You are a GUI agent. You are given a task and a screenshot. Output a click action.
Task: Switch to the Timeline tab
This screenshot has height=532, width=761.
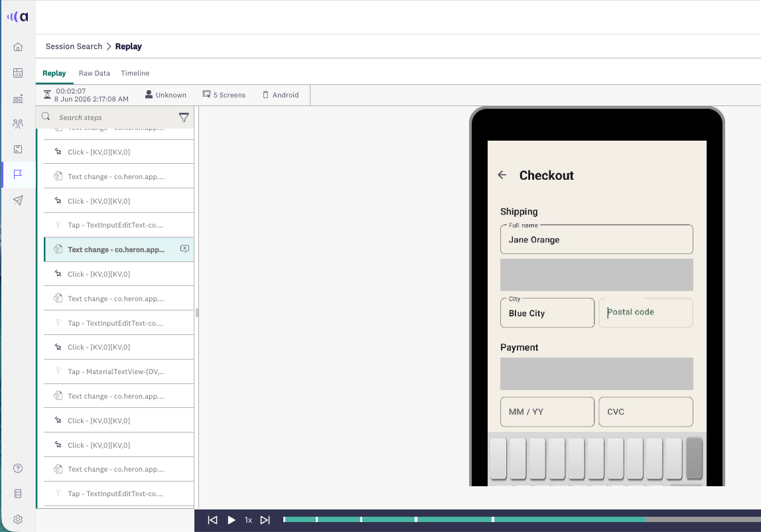pos(135,73)
